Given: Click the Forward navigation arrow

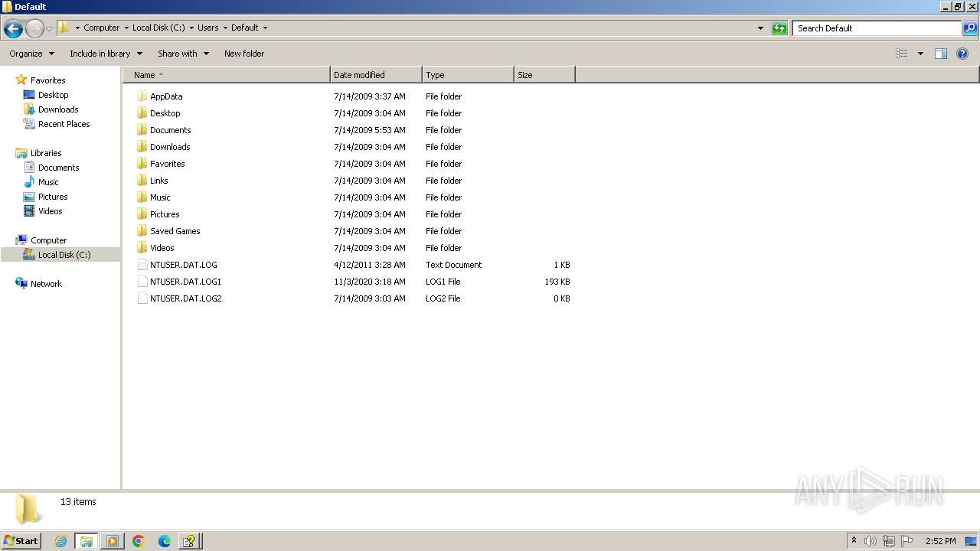Looking at the screenshot, I should (34, 28).
